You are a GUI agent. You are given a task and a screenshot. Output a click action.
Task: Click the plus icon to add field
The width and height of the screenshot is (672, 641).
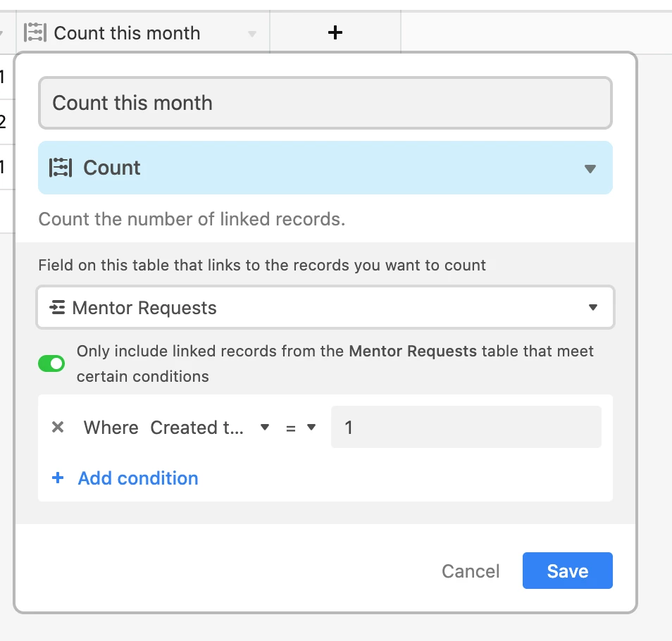click(x=335, y=32)
